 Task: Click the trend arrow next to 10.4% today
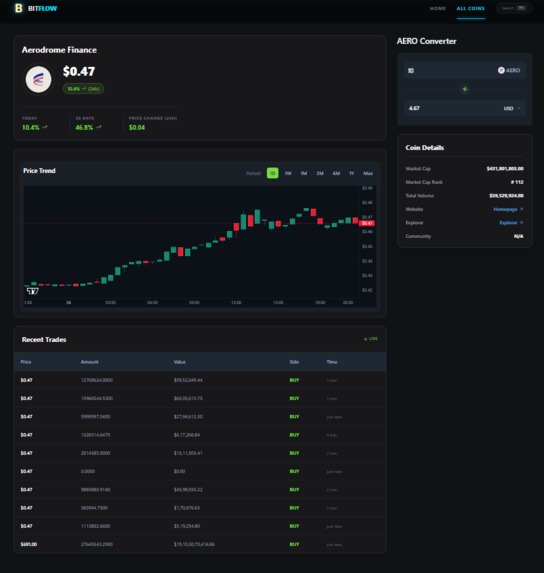pos(45,127)
